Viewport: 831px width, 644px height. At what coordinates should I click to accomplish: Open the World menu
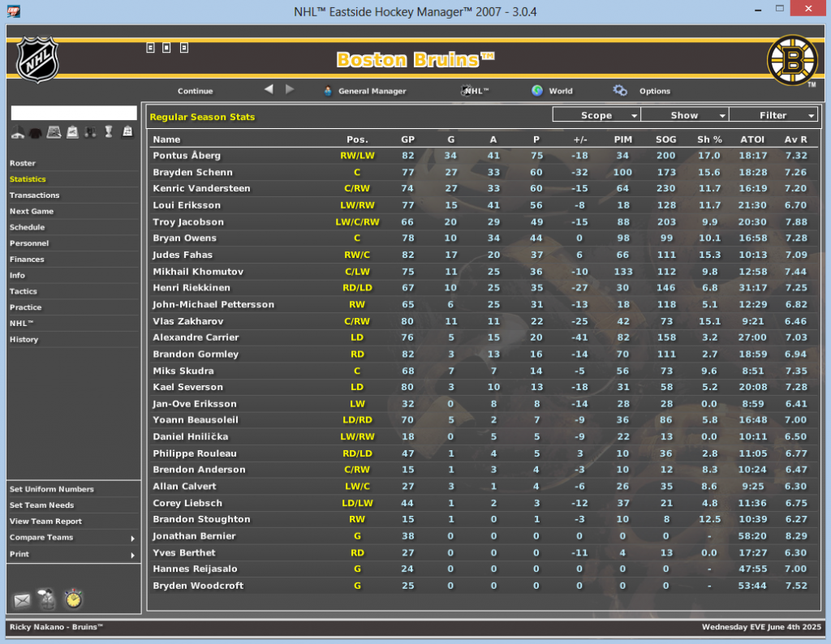561,91
